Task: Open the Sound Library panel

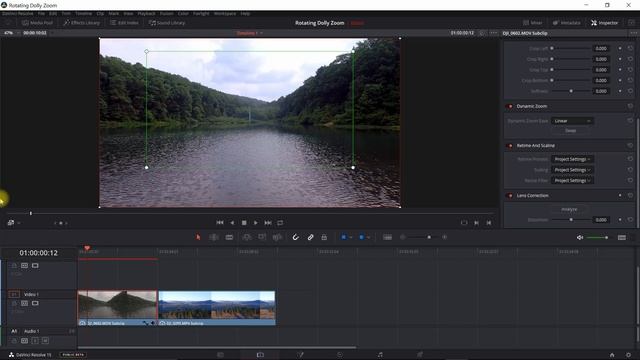Action: 167,23
